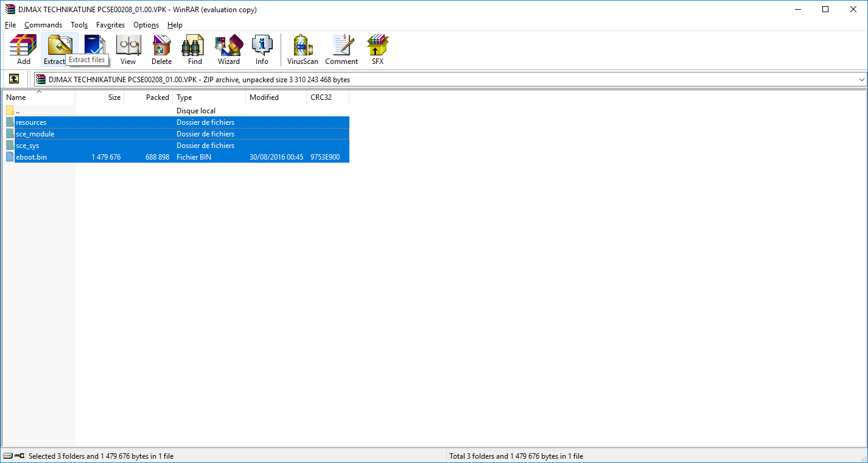Viewport: 868px width, 463px height.
Task: Click the sce_module folder icon
Action: [10, 134]
